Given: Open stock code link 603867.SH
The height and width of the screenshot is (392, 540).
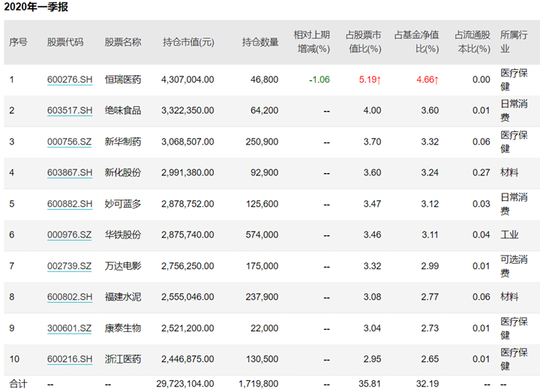Looking at the screenshot, I should (x=70, y=172).
